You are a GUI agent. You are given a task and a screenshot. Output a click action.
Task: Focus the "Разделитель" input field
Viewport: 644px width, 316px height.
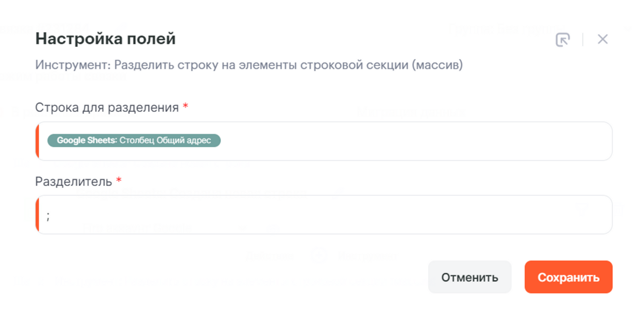pyautogui.click(x=322, y=215)
